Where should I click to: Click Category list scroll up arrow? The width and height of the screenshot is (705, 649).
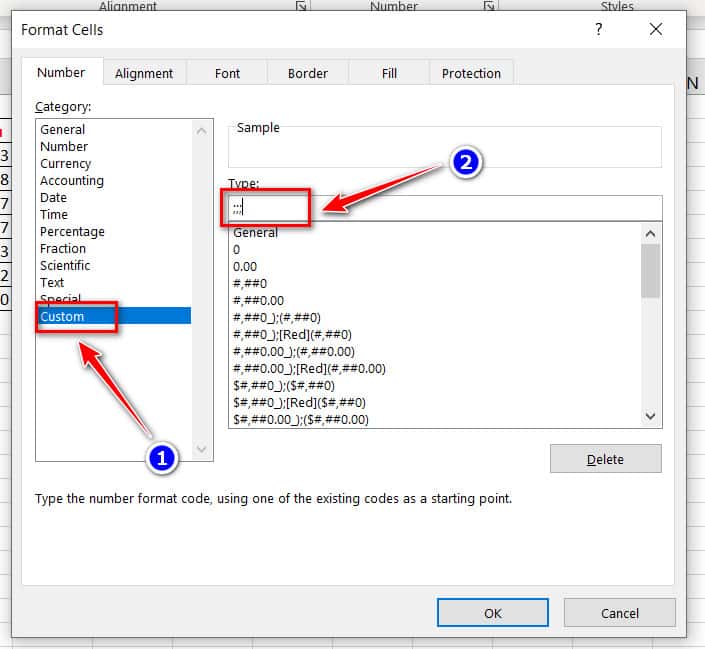201,131
